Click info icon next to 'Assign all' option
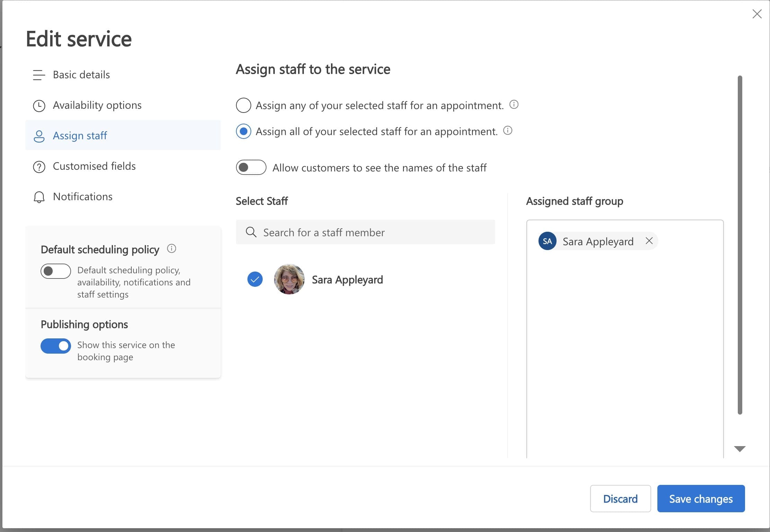This screenshot has width=770, height=532. click(508, 131)
